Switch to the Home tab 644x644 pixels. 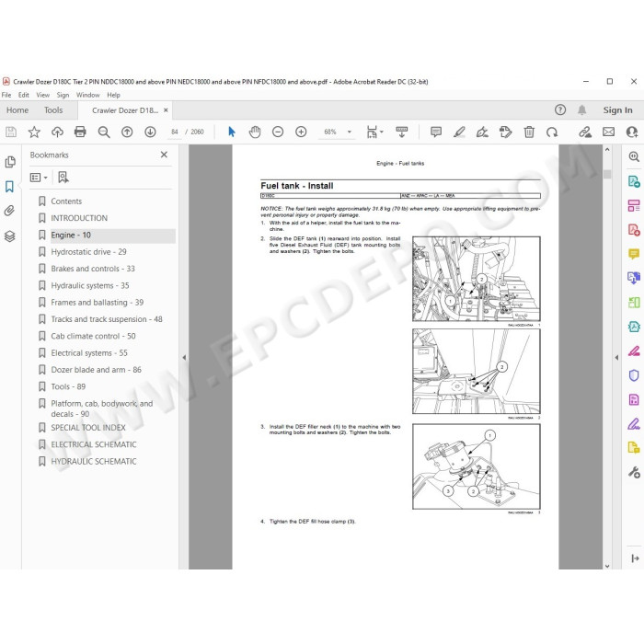click(x=17, y=110)
